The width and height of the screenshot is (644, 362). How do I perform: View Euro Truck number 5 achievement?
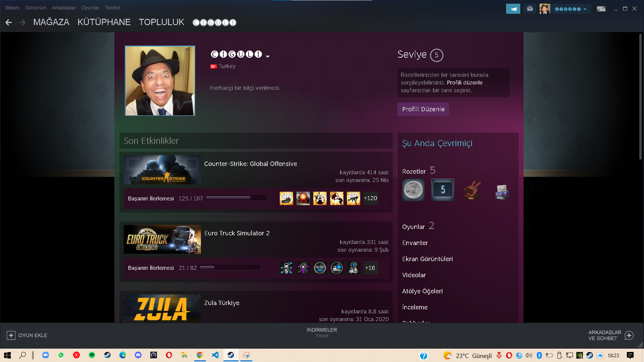[286, 268]
